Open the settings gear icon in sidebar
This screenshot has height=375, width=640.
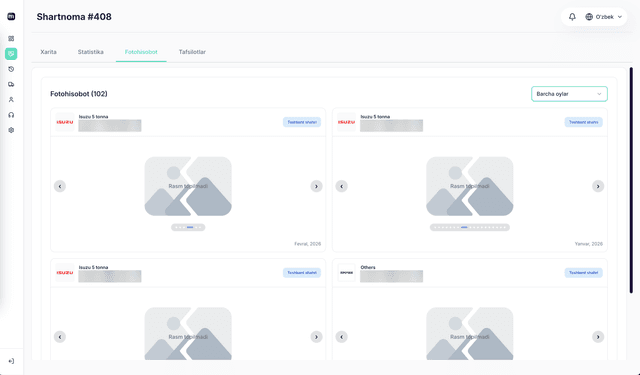click(11, 130)
